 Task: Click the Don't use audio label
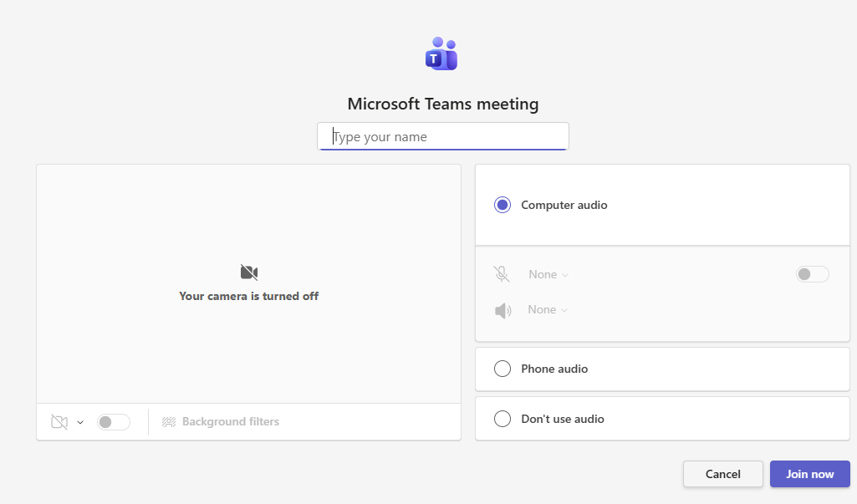point(563,420)
